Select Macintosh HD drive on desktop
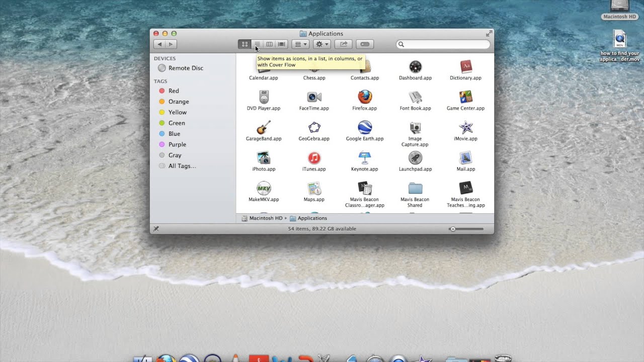Screen dimensions: 644x362 pyautogui.click(x=620, y=6)
